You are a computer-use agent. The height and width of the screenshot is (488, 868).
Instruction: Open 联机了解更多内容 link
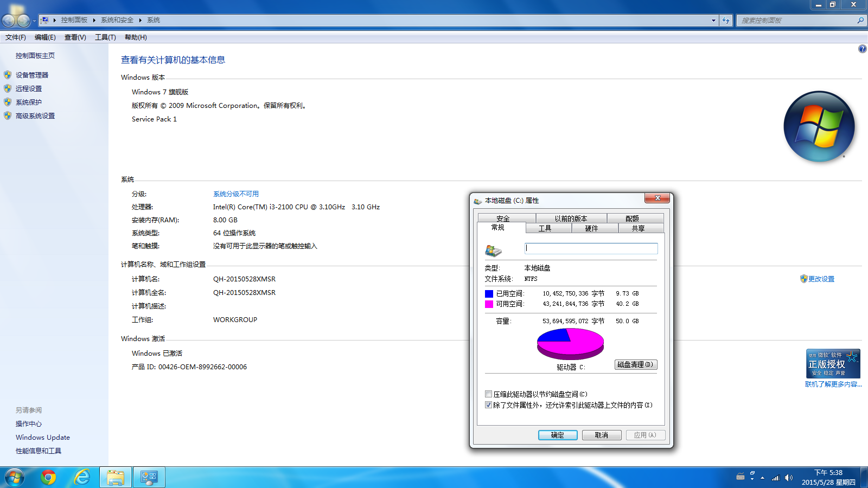click(833, 384)
